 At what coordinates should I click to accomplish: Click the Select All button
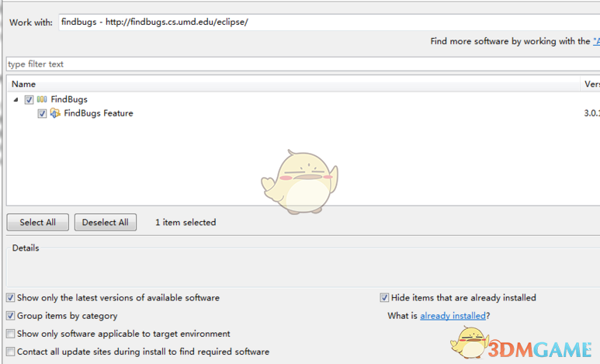37,223
